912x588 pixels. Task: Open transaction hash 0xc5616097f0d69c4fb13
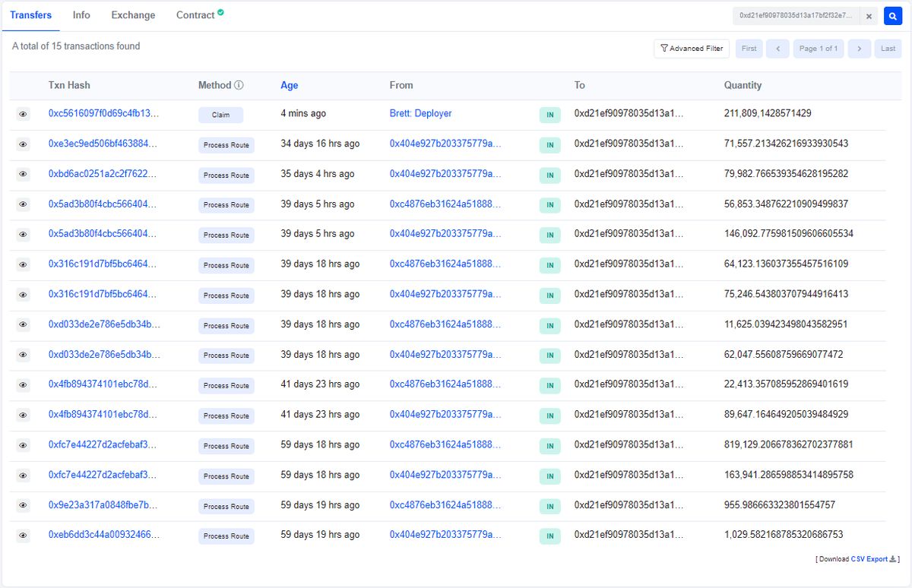104,113
